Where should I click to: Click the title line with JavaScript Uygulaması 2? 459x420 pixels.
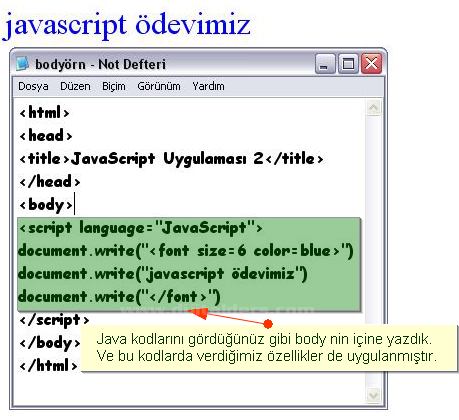pos(171,159)
